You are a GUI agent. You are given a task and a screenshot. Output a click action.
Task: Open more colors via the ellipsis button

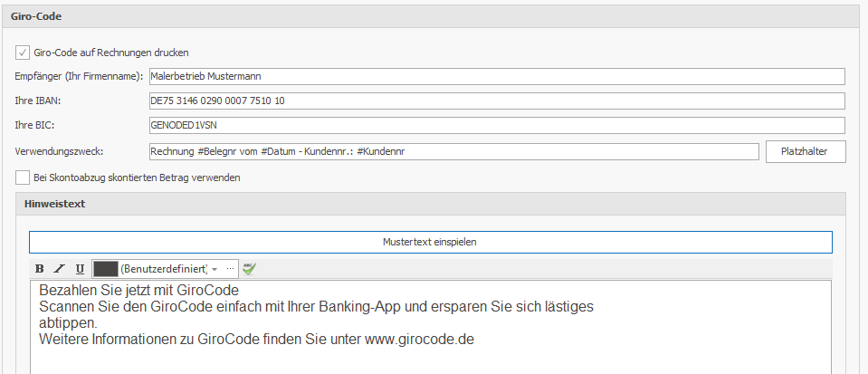coord(230,269)
